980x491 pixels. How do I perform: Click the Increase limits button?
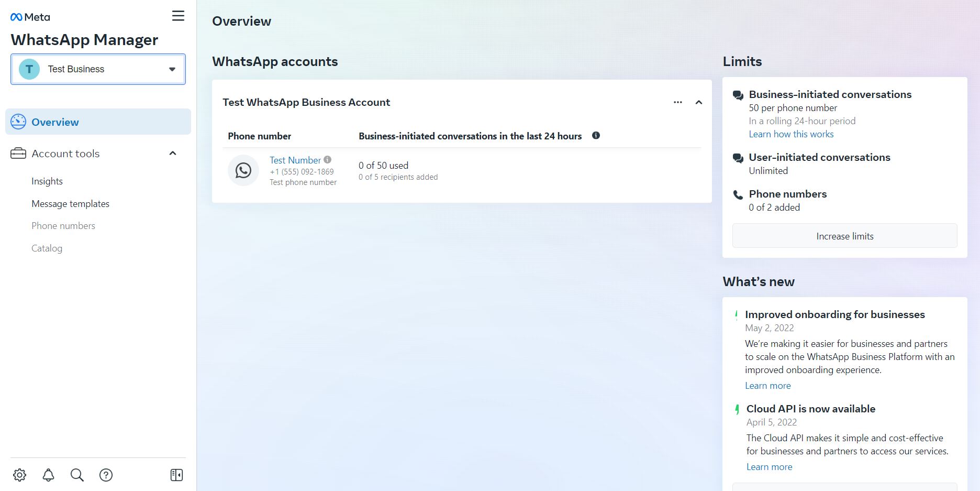tap(844, 236)
